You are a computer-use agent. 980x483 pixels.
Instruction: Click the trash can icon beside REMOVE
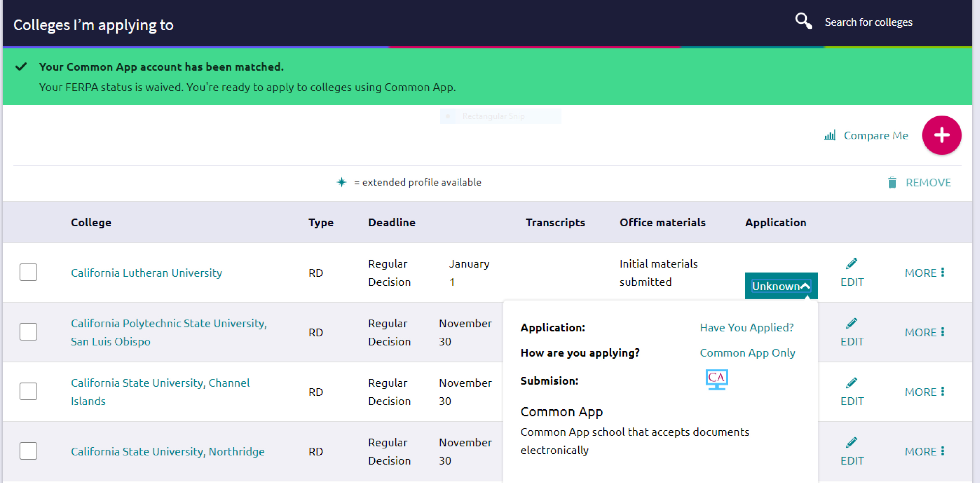(892, 183)
